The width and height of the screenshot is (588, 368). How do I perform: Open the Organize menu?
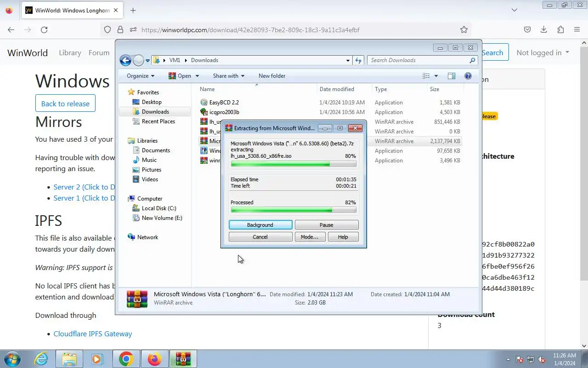(141, 76)
